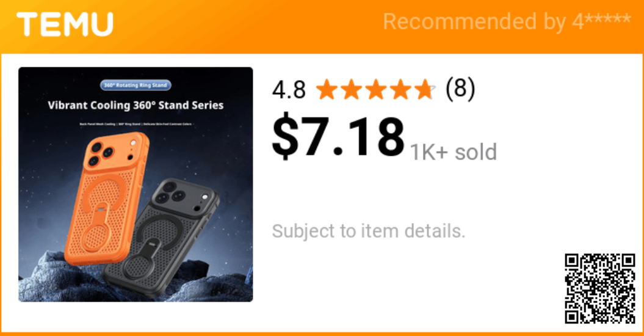Click the 'Subject to item details.' text
Image resolution: width=644 pixels, height=336 pixels.
click(369, 231)
